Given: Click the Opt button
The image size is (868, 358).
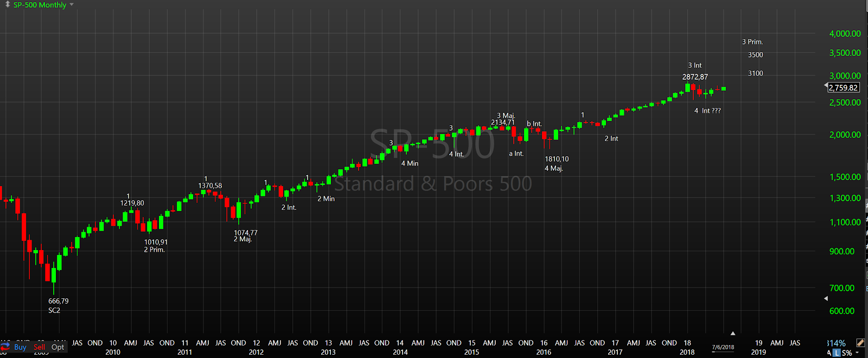Looking at the screenshot, I should (58, 347).
